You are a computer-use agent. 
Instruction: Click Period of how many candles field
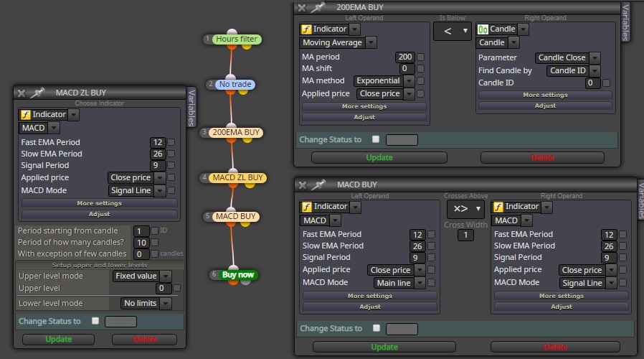point(141,243)
